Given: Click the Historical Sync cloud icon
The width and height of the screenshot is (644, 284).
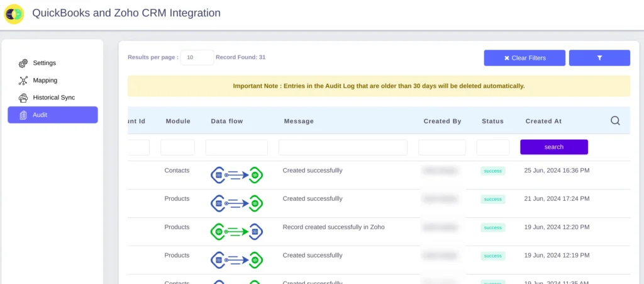Looking at the screenshot, I should [23, 98].
